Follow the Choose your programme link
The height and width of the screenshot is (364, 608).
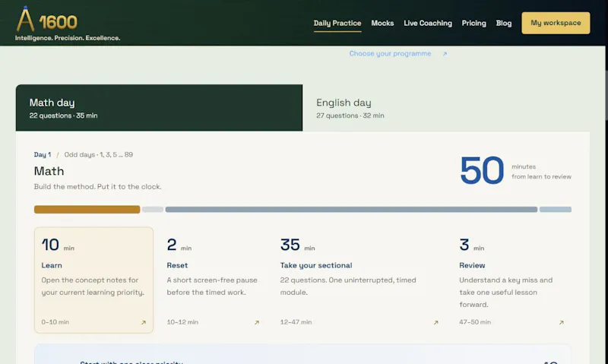[x=390, y=53]
